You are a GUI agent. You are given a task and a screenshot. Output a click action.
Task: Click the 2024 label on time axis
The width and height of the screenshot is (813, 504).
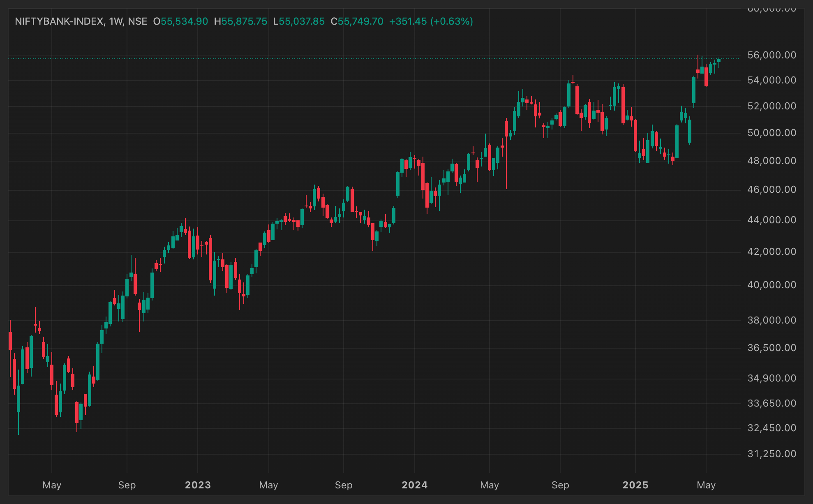(414, 485)
